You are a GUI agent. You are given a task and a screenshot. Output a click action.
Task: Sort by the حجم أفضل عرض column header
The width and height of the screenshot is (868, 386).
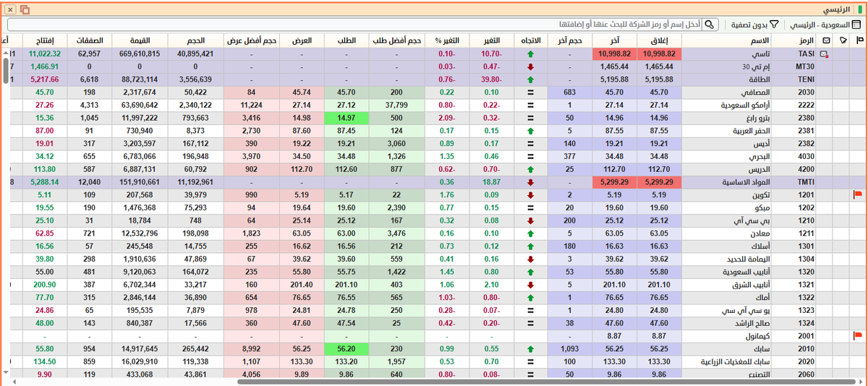click(251, 40)
